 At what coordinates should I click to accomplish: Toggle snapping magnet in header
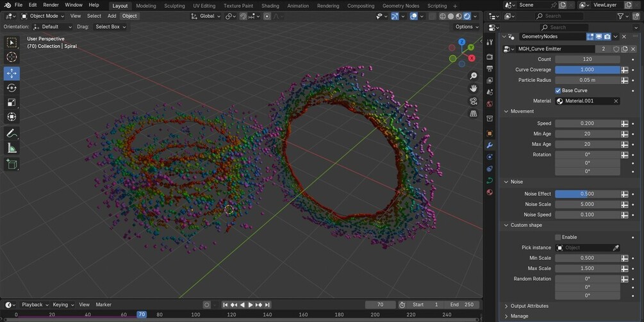(243, 16)
